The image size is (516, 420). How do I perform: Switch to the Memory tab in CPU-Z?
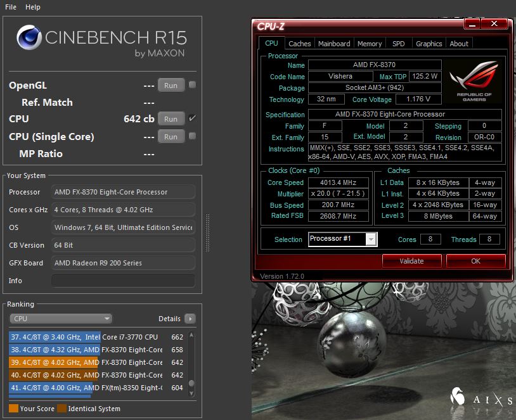(x=370, y=44)
